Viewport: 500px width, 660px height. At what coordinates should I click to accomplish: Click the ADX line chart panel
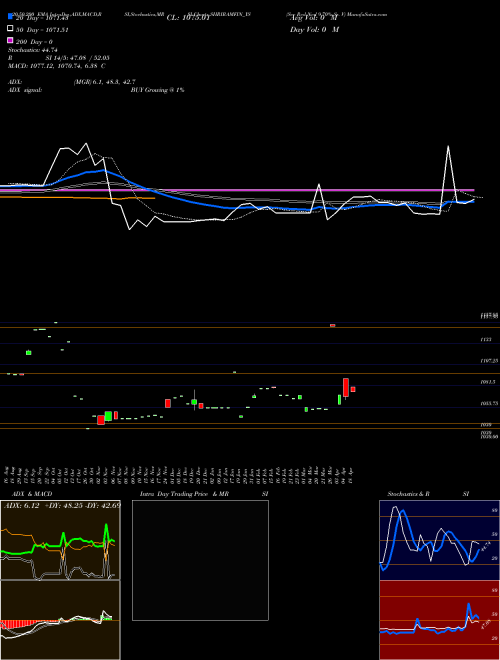pos(60,540)
